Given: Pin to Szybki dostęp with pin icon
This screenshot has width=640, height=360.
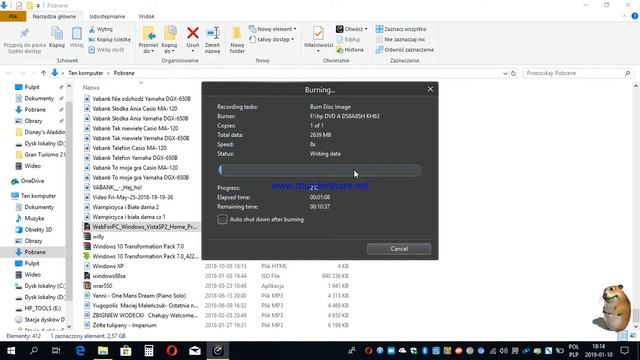Looking at the screenshot, I should tap(24, 40).
